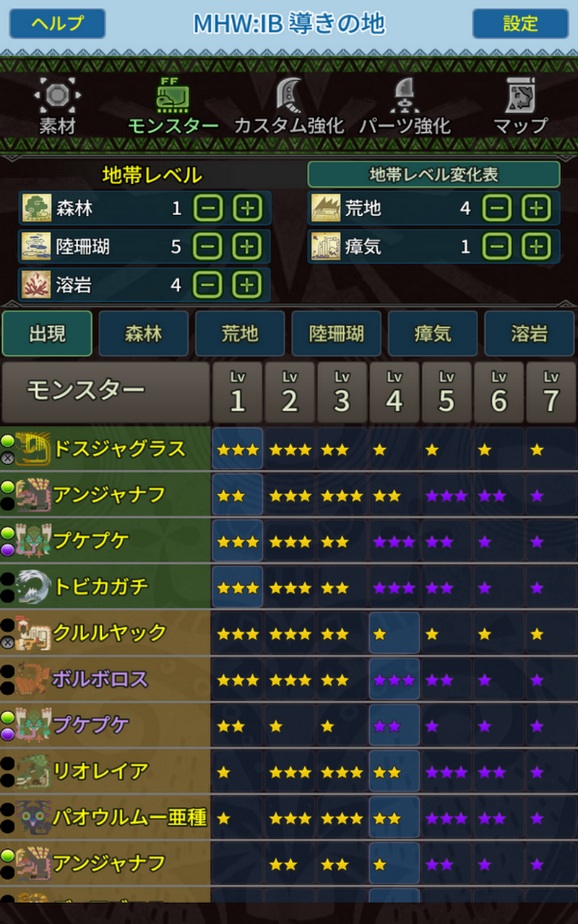Select the モンスター monster icon
The height and width of the screenshot is (924, 578).
173,94
